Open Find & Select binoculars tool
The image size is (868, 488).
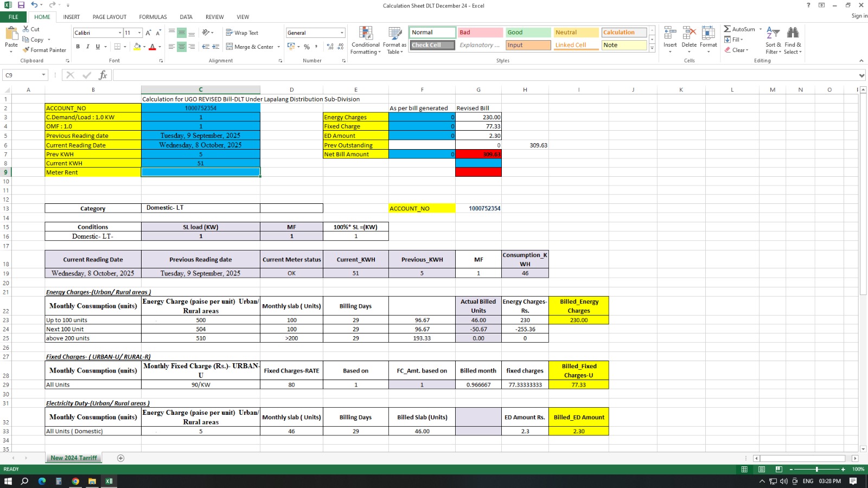793,41
